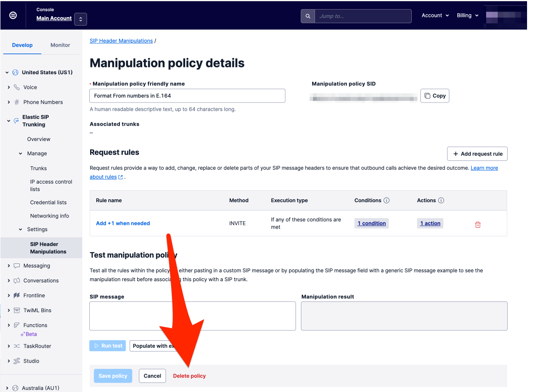The width and height of the screenshot is (544, 392).
Task: Click the Delete policy button
Action: [x=189, y=375]
